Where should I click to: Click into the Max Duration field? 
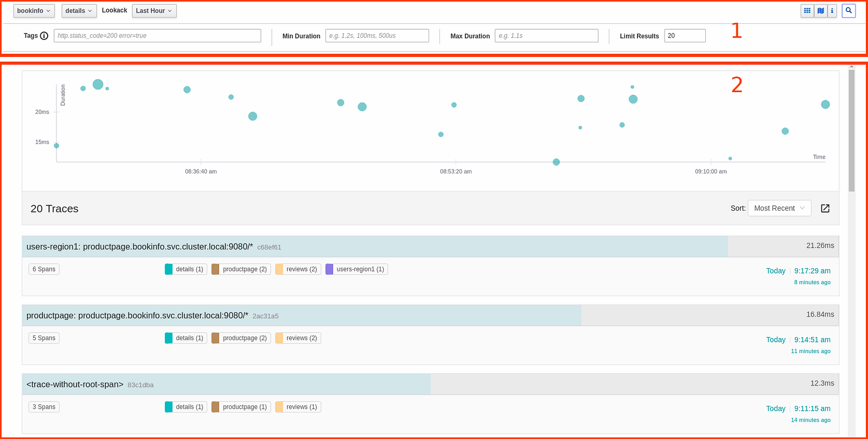546,36
